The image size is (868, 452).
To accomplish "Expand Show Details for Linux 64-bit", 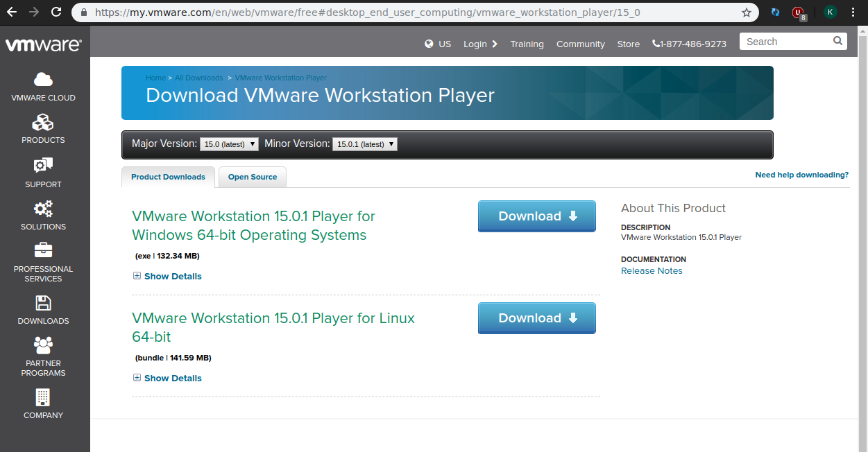I will coord(167,378).
